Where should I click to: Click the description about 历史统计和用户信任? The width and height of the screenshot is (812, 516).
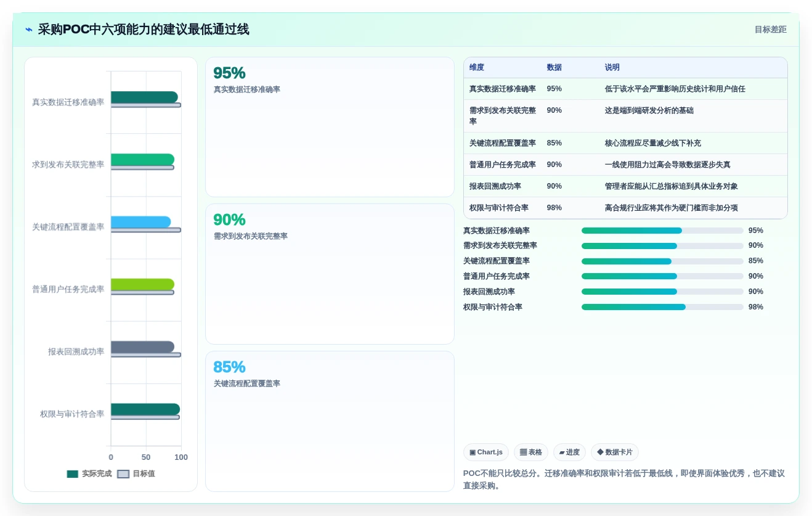click(x=675, y=89)
